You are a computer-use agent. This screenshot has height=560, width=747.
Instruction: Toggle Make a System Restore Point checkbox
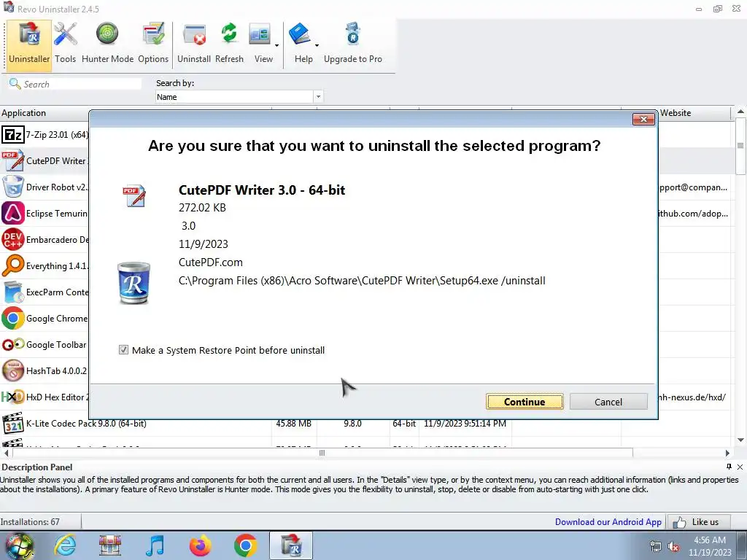pos(123,350)
